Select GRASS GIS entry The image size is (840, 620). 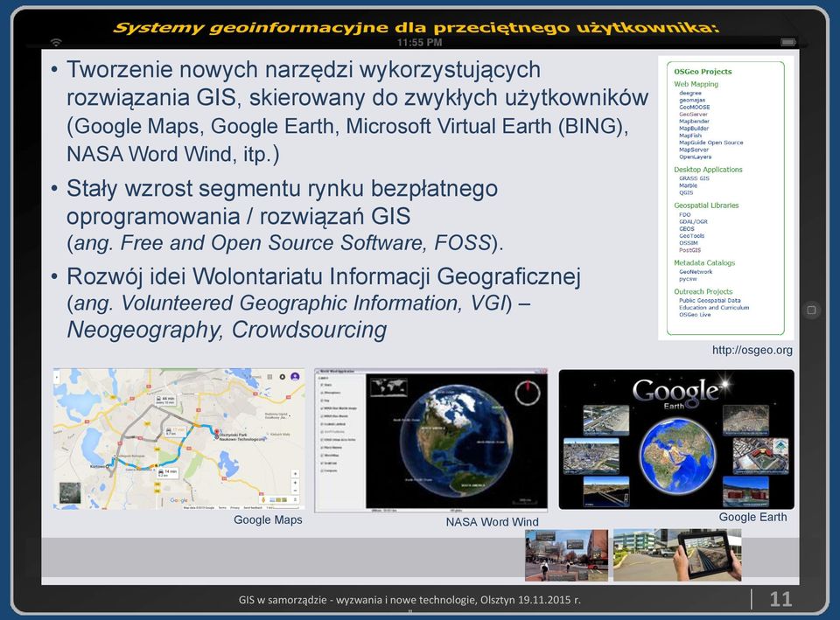click(x=694, y=178)
